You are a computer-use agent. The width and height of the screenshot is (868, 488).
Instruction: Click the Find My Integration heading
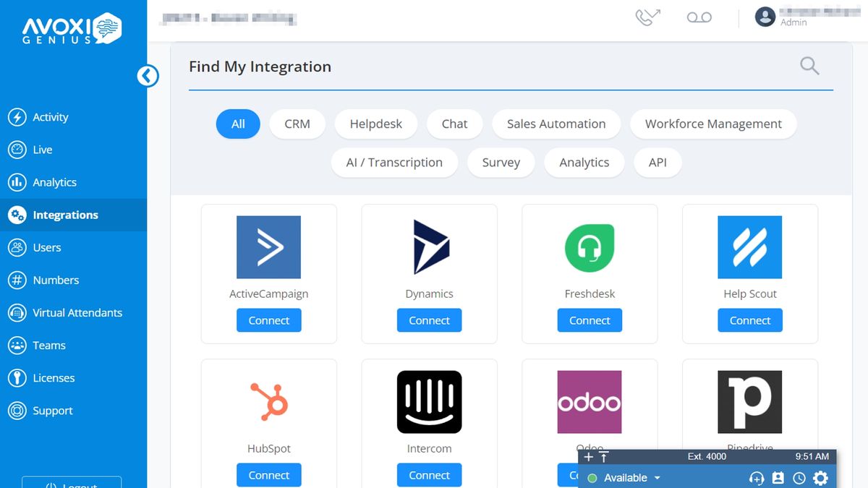coord(260,67)
